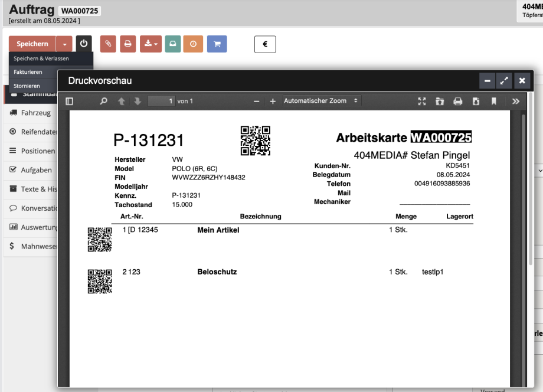Select Fakturieren from the dropdown menu
Viewport: 543px width, 392px height.
coord(28,71)
